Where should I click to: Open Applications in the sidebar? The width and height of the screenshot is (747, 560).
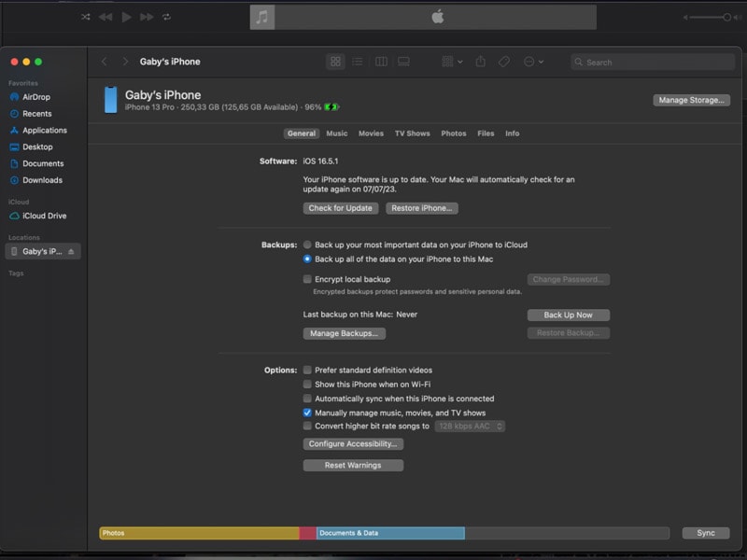point(44,130)
